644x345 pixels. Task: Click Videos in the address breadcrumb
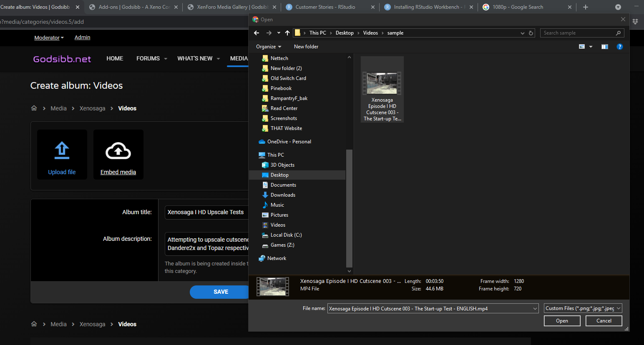click(x=370, y=33)
